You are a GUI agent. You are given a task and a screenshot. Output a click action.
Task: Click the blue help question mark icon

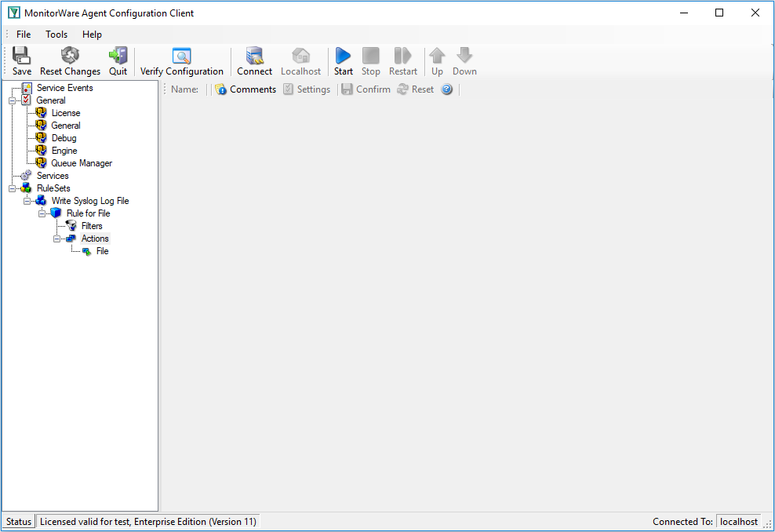click(x=447, y=89)
